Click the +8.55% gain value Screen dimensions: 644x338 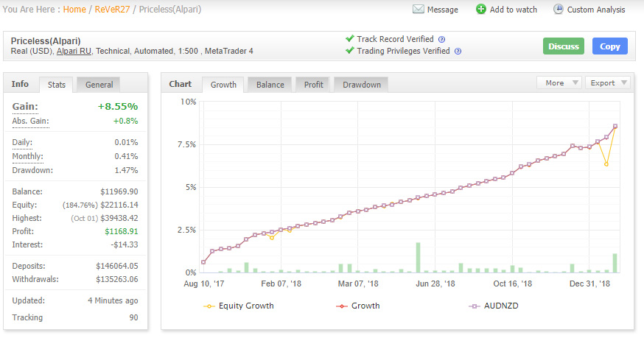117,107
